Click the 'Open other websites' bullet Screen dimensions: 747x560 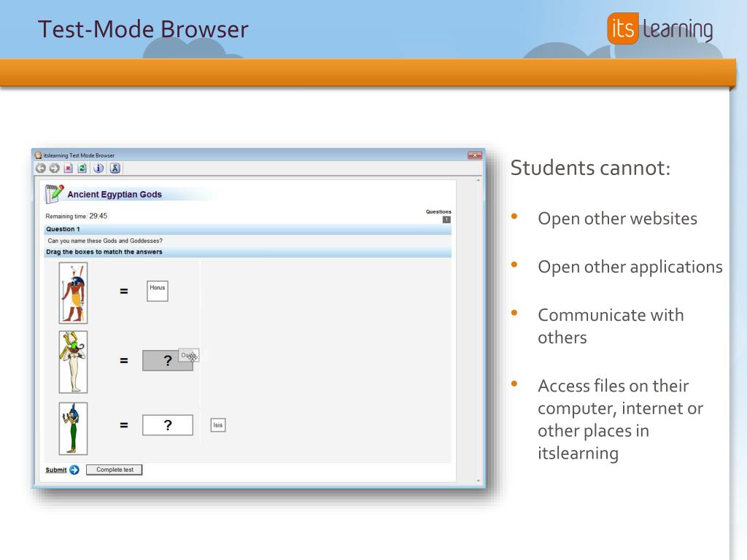click(617, 219)
